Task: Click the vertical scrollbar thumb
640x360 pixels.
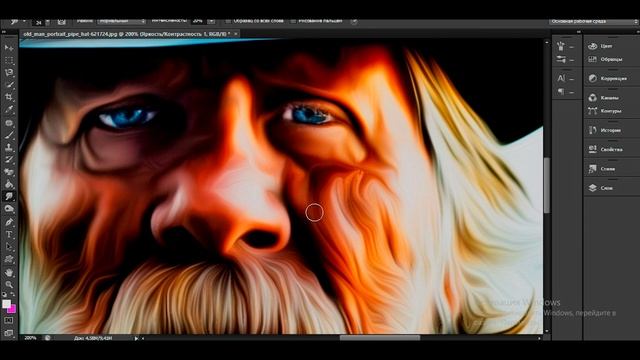Action: pyautogui.click(x=547, y=184)
